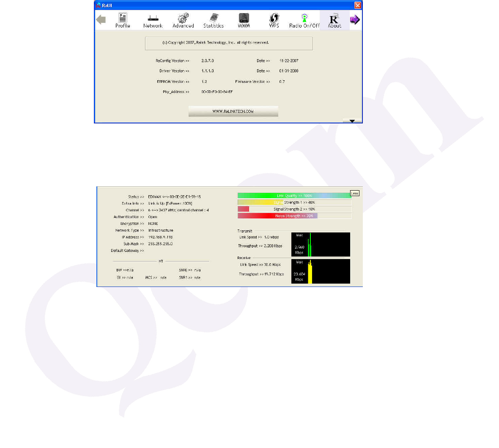Open the WWW.RALINKTECH.COM button
Screen dimensions: 499x448
point(233,111)
